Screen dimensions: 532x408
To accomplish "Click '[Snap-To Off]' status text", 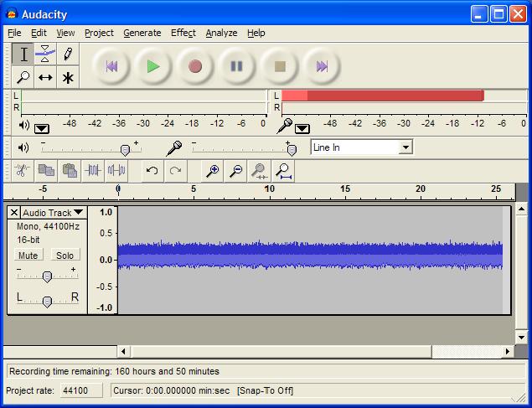I will [265, 390].
